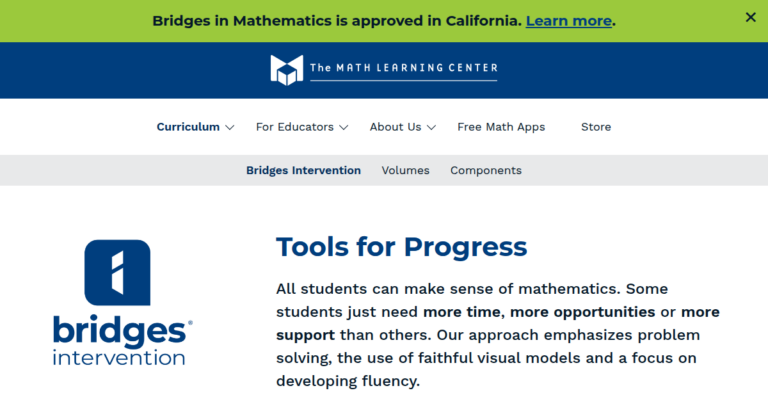The width and height of the screenshot is (768, 402).
Task: Open the For Educators menu label
Action: coord(295,127)
